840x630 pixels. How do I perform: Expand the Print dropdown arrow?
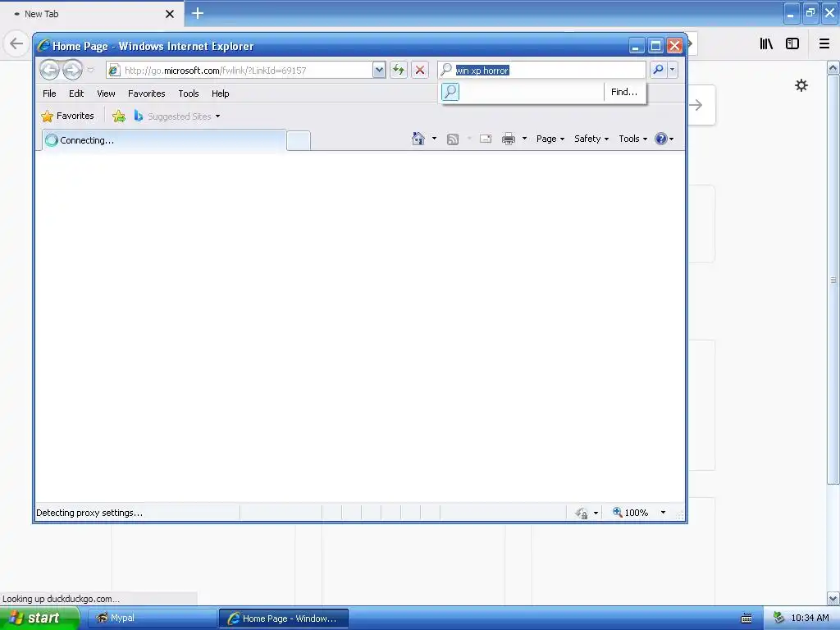[x=524, y=139]
